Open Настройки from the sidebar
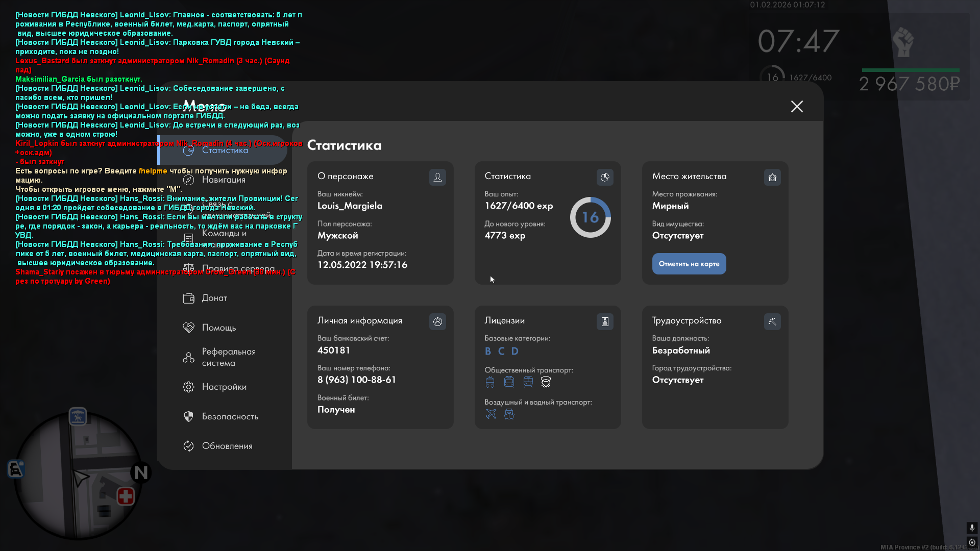 pos(224,387)
